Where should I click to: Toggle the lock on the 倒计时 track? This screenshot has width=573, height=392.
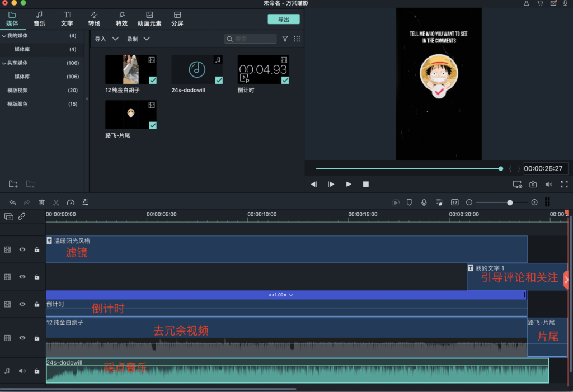pos(37,304)
